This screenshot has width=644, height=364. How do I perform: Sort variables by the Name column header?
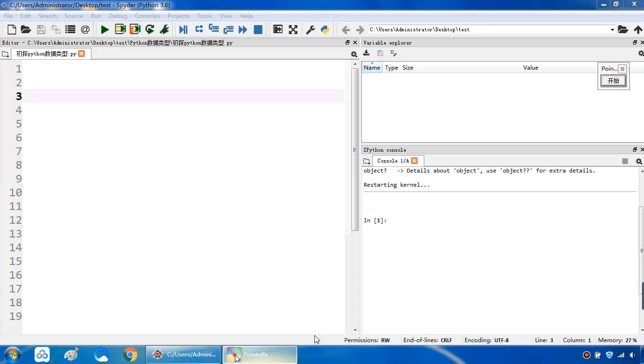pos(372,68)
